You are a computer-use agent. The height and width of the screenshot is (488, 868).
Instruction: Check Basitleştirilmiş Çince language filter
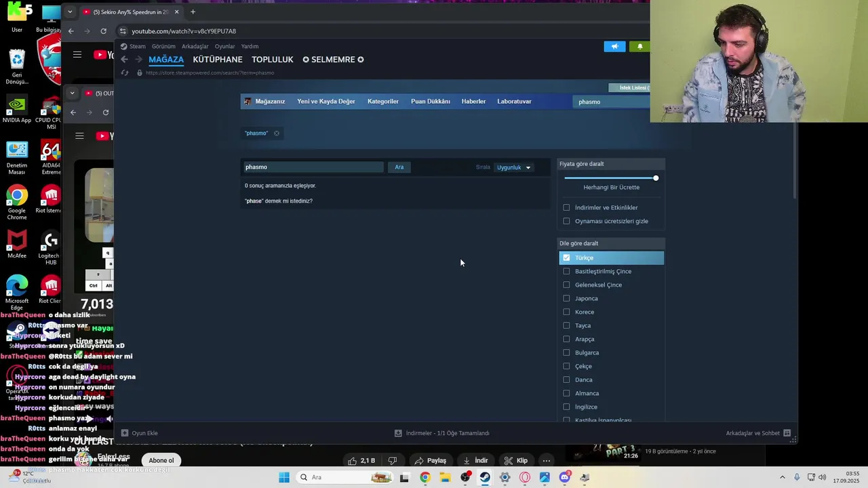[566, 271]
